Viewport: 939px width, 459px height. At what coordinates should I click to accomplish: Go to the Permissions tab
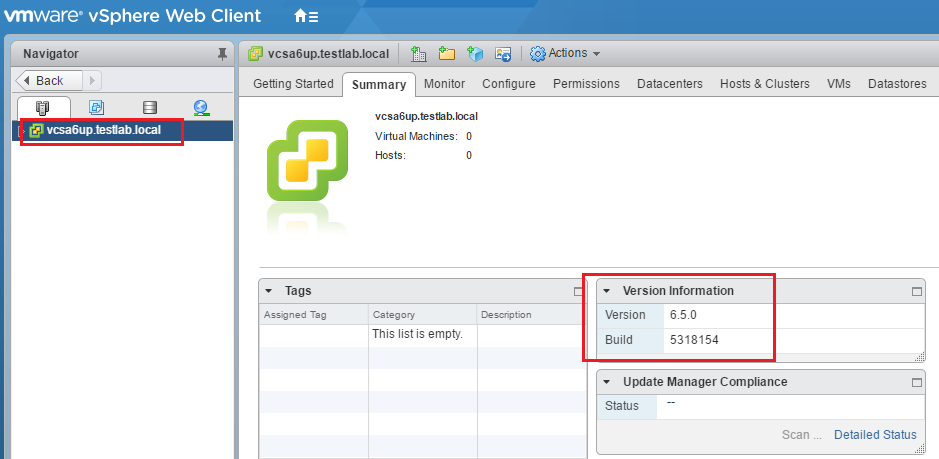tap(586, 84)
